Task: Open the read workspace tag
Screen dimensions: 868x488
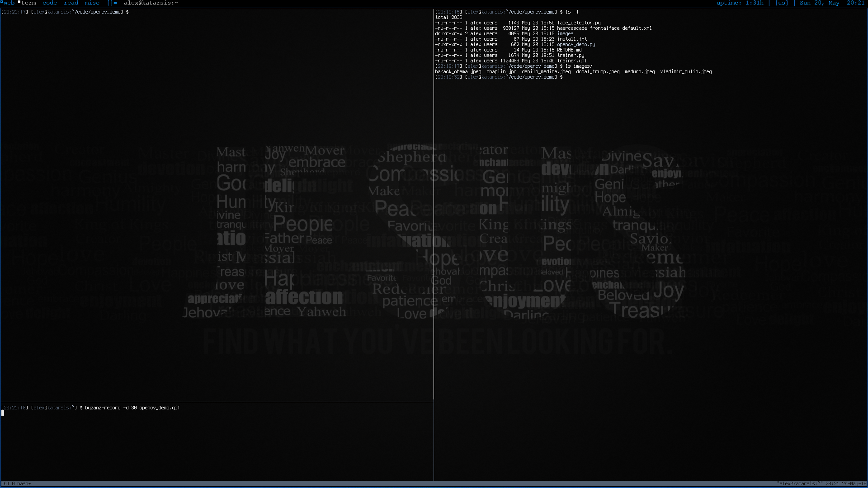Action: [71, 3]
